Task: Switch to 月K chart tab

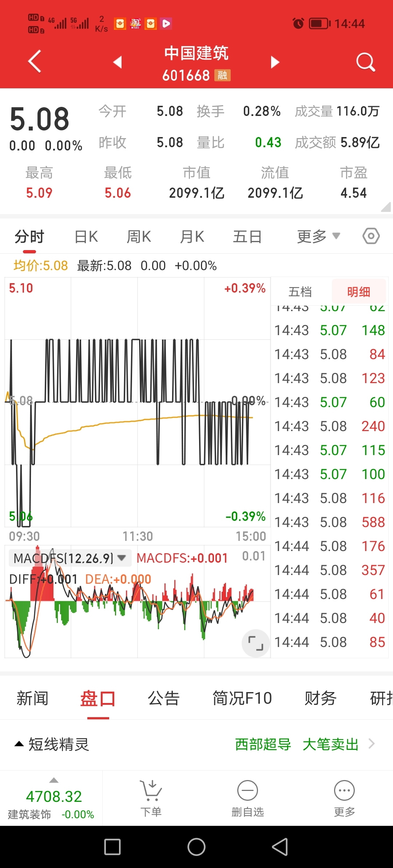Action: click(192, 237)
